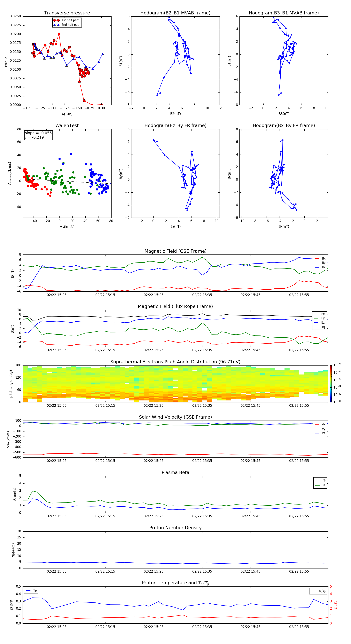This screenshot has width=351, height=644.
Task: Select the Tp legend entry
Action: coord(31,591)
